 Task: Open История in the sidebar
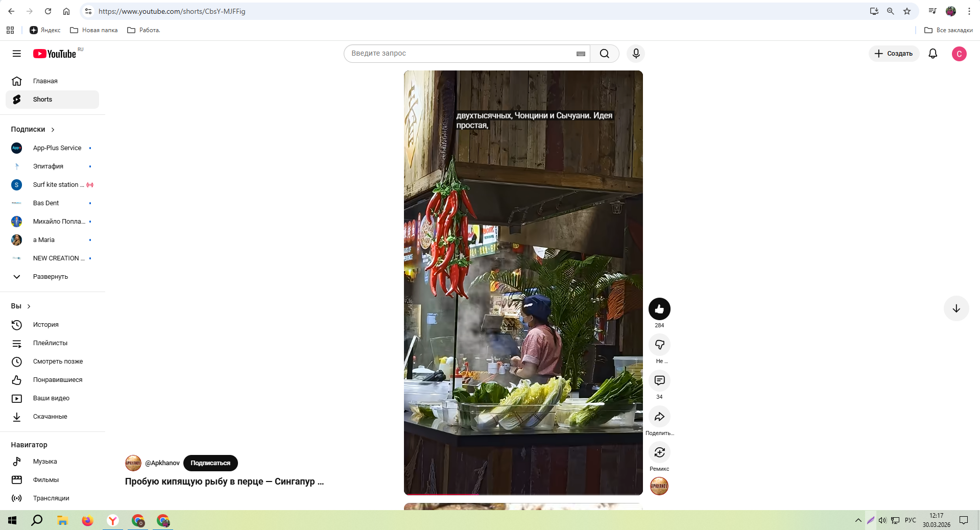tap(52, 325)
